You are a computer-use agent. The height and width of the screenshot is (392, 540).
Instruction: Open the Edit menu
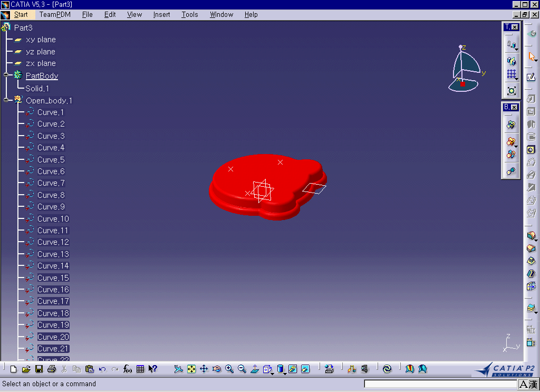(110, 14)
